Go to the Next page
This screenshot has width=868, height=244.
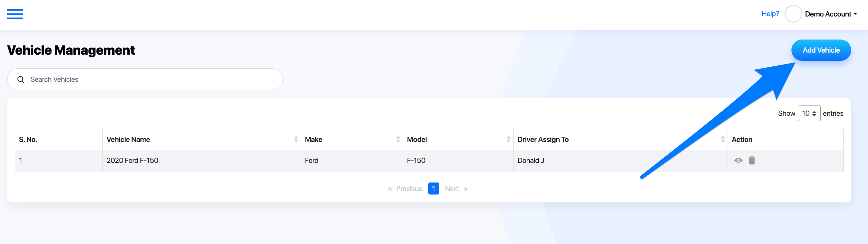[x=456, y=189]
